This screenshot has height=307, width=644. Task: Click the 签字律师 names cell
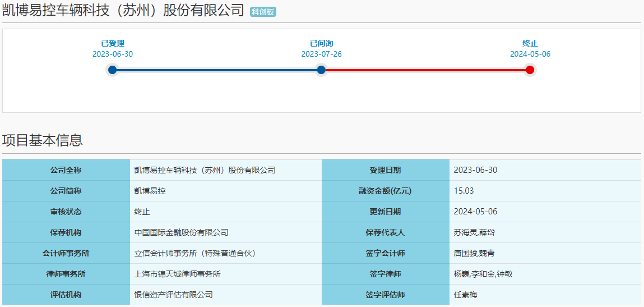point(483,274)
